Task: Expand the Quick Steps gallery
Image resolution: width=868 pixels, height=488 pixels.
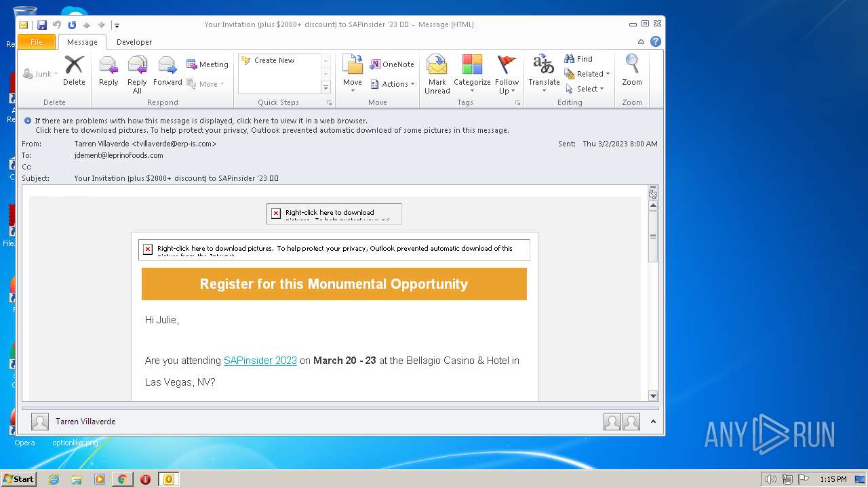Action: coord(325,88)
